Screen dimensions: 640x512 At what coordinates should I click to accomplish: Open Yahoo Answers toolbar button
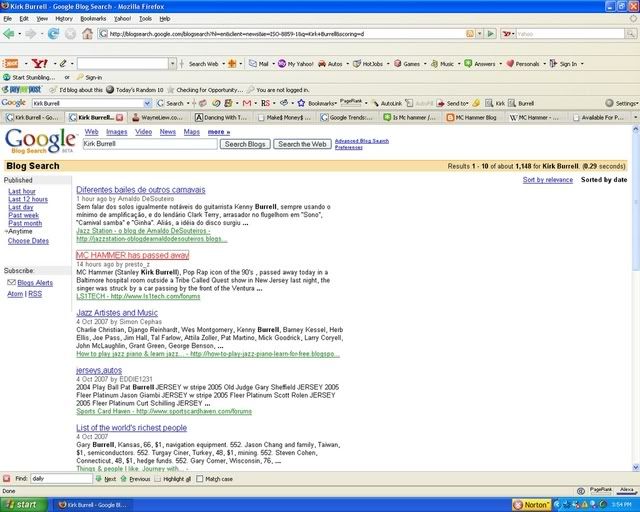click(x=480, y=64)
